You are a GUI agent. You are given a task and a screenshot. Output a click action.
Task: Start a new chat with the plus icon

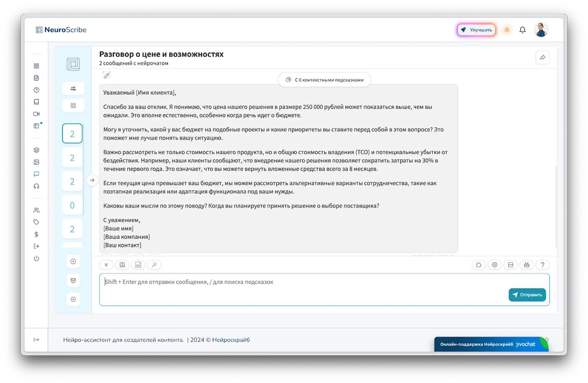click(x=73, y=262)
